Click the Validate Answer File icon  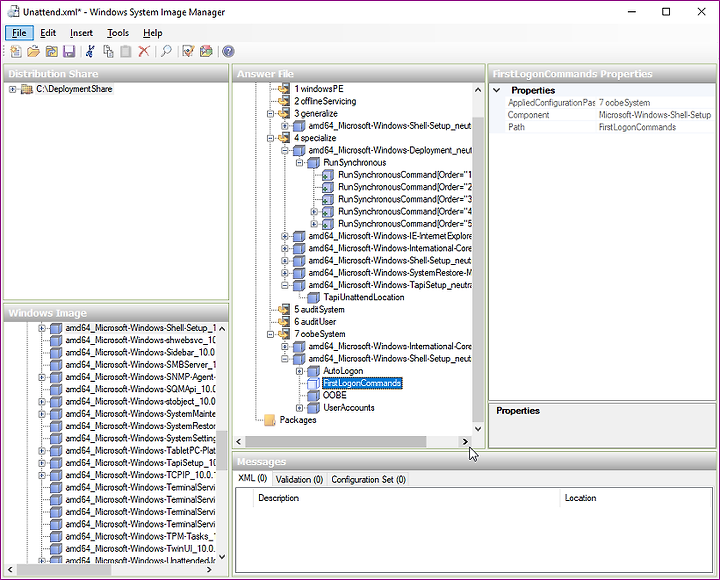[188, 51]
